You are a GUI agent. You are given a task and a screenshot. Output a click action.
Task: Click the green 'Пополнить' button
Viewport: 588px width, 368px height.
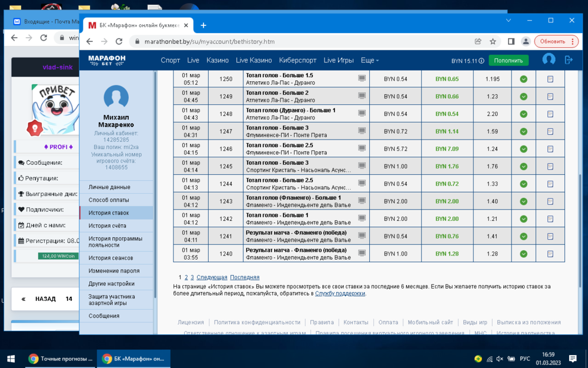point(508,61)
